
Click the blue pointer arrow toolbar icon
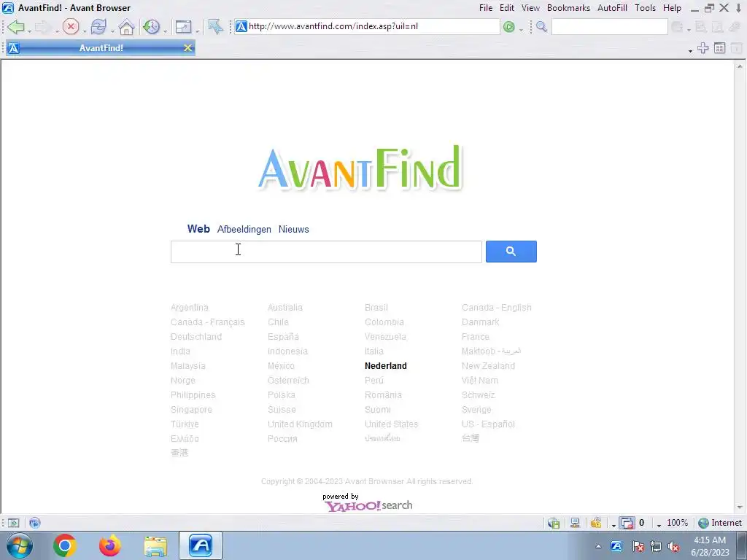(x=215, y=27)
